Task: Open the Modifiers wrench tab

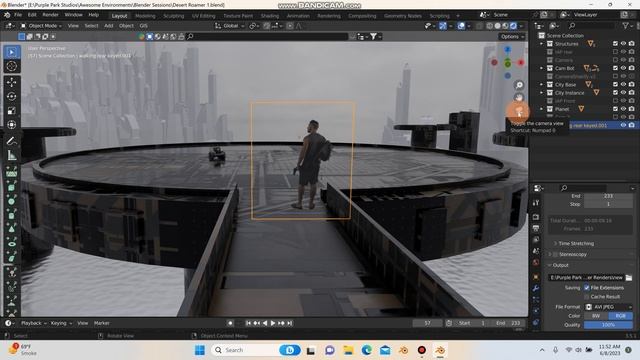Action: [536, 289]
